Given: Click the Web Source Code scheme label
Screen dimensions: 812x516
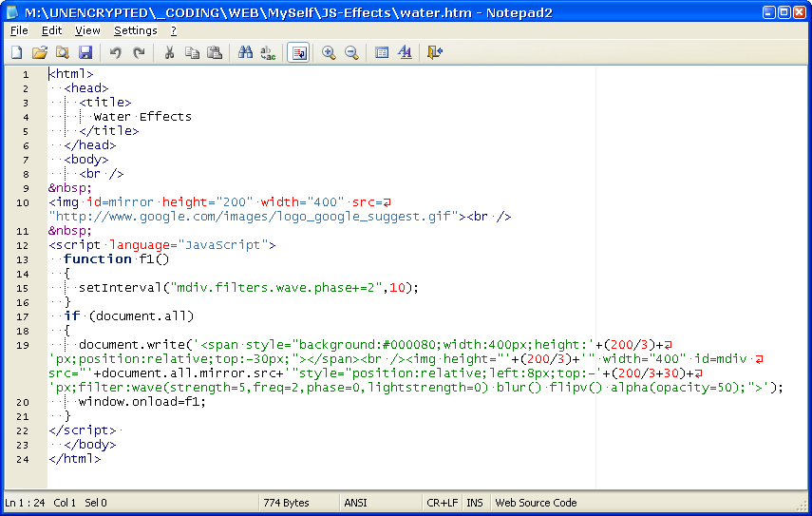Looking at the screenshot, I should [x=536, y=503].
